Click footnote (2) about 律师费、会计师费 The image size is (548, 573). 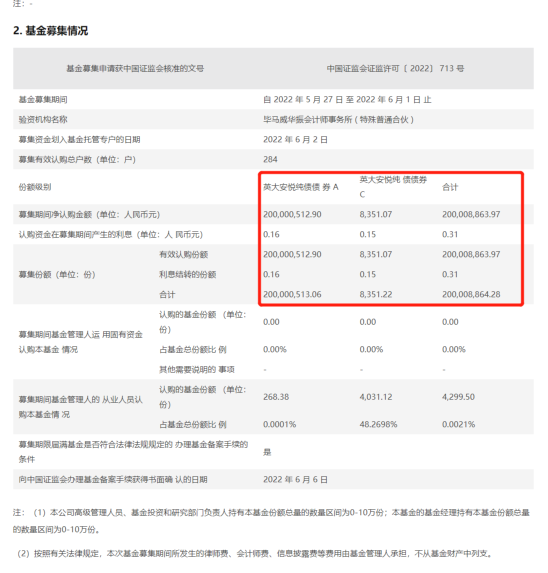pyautogui.click(x=255, y=554)
